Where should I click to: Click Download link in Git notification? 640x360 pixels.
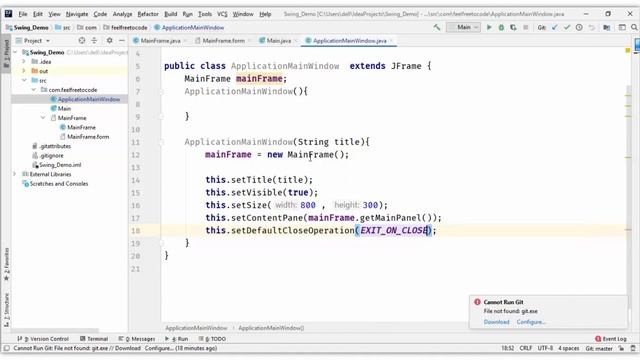pyautogui.click(x=496, y=322)
